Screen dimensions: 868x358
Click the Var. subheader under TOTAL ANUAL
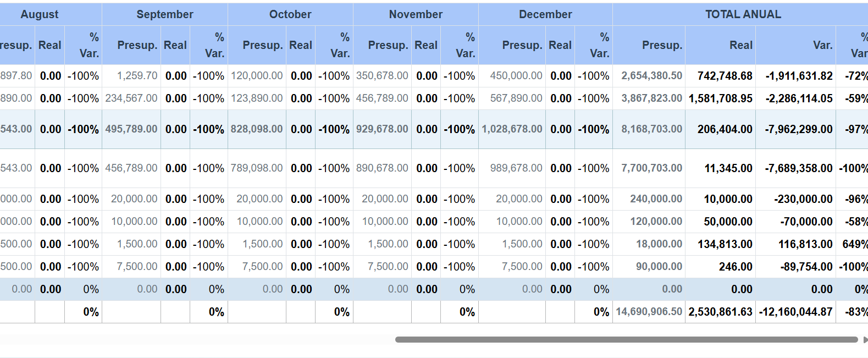click(x=822, y=45)
